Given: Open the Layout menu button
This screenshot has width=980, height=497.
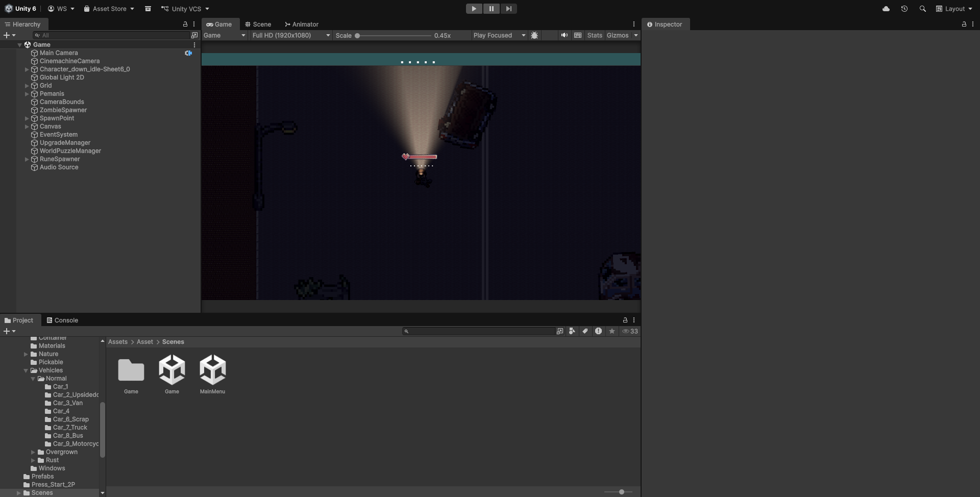Looking at the screenshot, I should 954,9.
